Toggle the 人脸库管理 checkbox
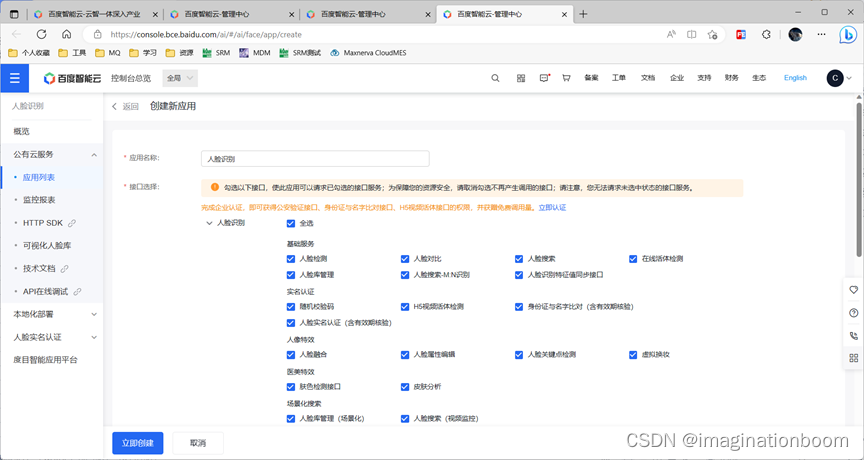The width and height of the screenshot is (864, 460). tap(290, 274)
